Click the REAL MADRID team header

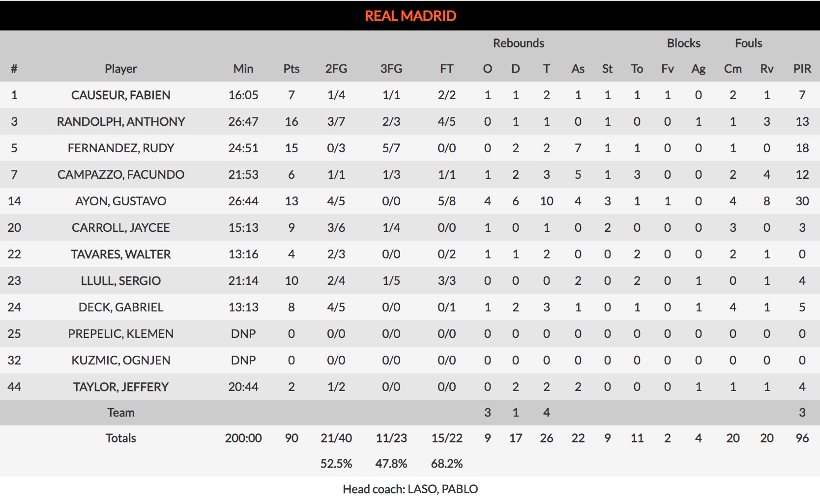click(x=410, y=16)
